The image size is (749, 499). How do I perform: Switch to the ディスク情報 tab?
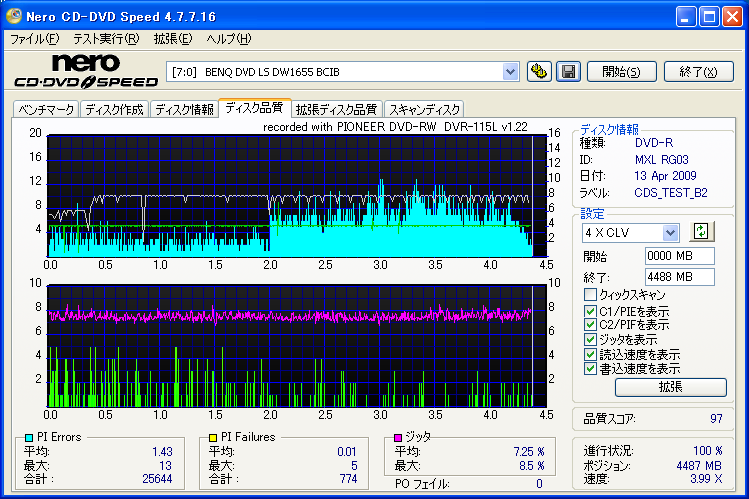pyautogui.click(x=184, y=109)
